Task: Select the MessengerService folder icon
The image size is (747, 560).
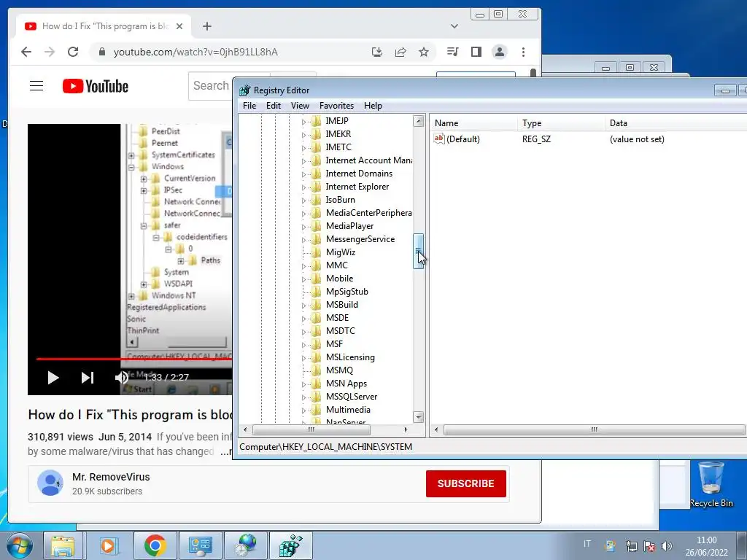Action: (x=316, y=239)
